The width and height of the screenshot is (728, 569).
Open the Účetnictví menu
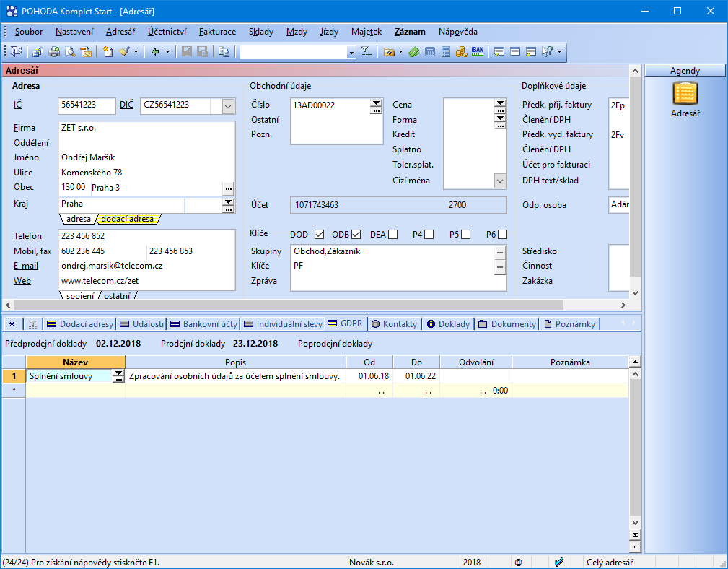[167, 32]
